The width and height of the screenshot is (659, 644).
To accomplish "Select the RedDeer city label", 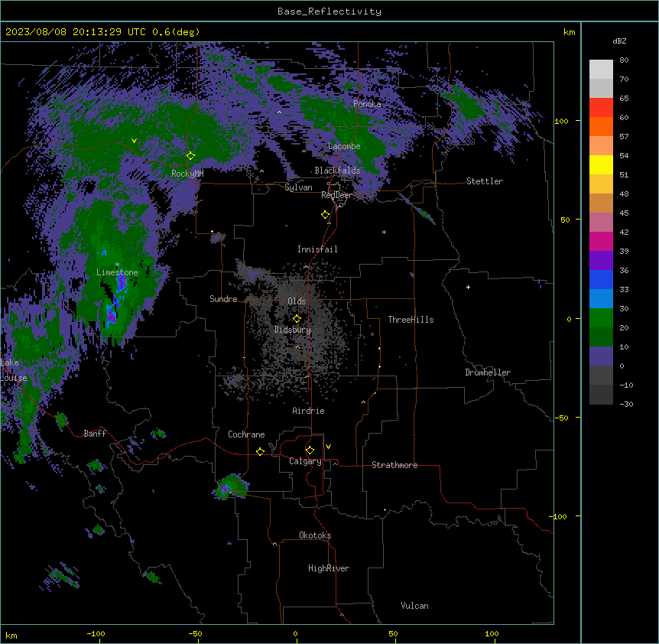I will 336,195.
